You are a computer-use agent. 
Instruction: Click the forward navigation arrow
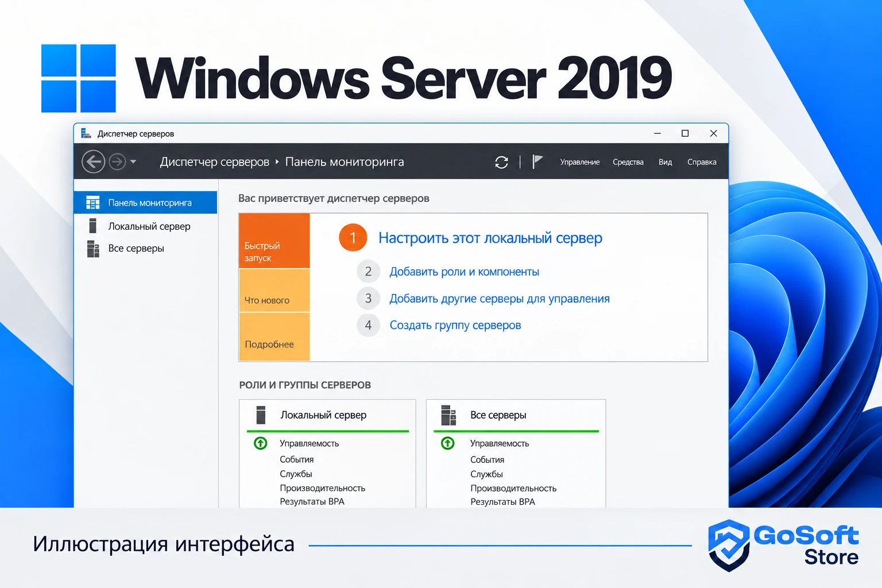(x=117, y=162)
